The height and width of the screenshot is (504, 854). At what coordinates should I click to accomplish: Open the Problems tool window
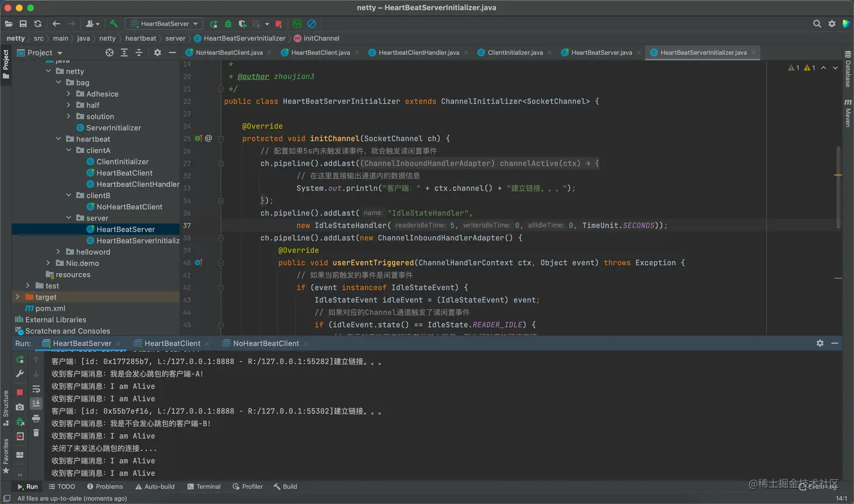click(104, 487)
